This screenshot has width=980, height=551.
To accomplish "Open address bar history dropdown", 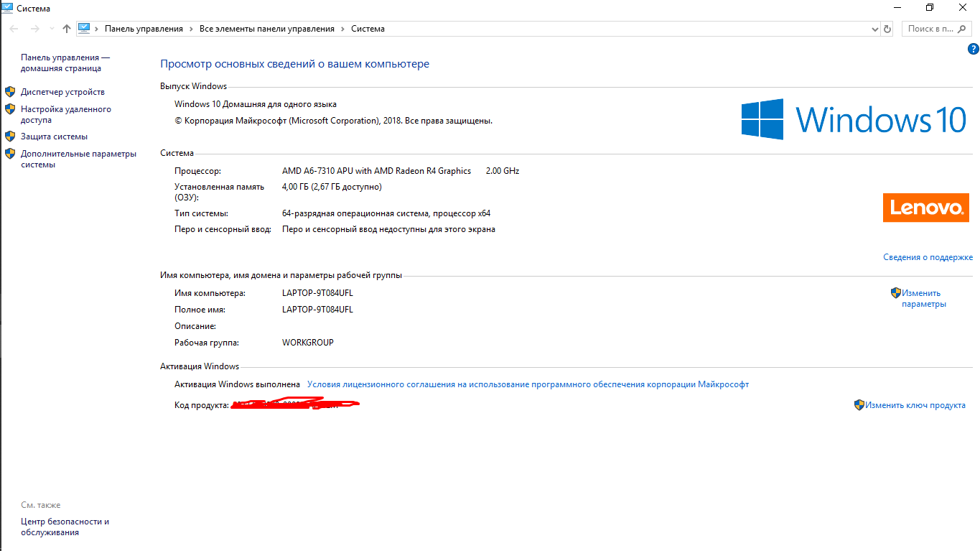I will 874,29.
